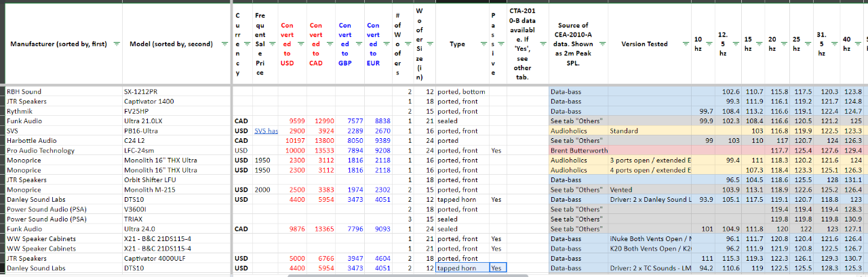
Task: Click the 'Orbit Shifter LFU' model cell
Action: tap(176, 179)
